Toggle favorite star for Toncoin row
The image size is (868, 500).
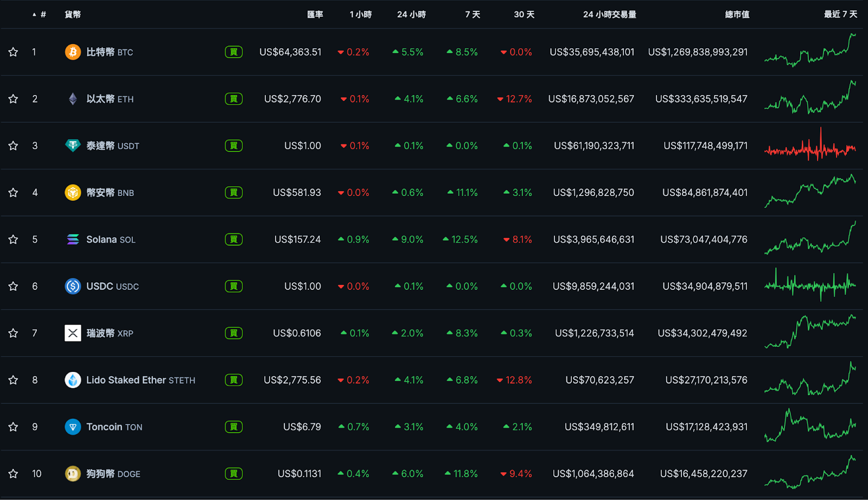coord(13,427)
